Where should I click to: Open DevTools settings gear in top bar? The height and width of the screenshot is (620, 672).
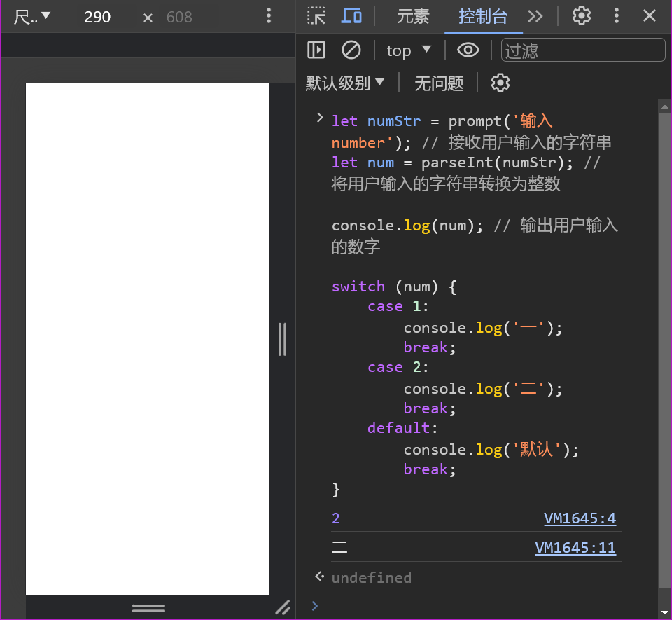pos(582,16)
